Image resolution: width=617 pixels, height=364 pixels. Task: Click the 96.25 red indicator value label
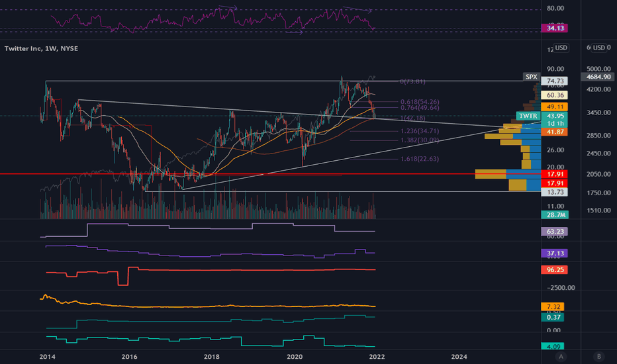coord(554,269)
